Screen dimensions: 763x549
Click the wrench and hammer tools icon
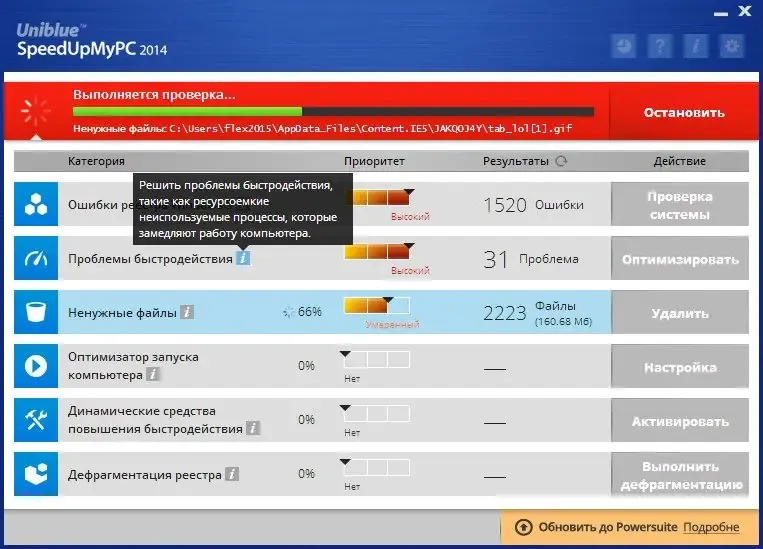[36, 420]
